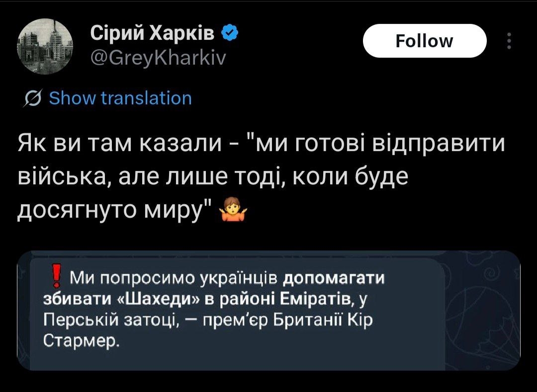This screenshot has height=392, width=537.
Task: Open the three-dot more options menu
Action: click(508, 41)
